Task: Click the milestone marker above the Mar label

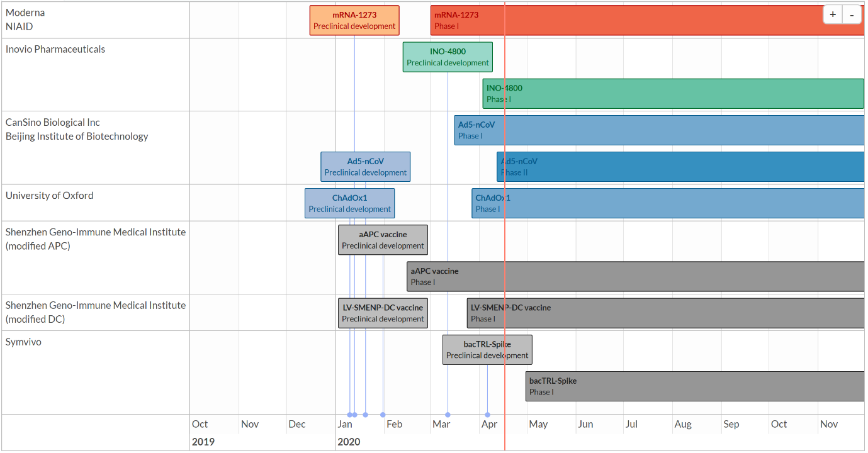Action: tap(448, 415)
